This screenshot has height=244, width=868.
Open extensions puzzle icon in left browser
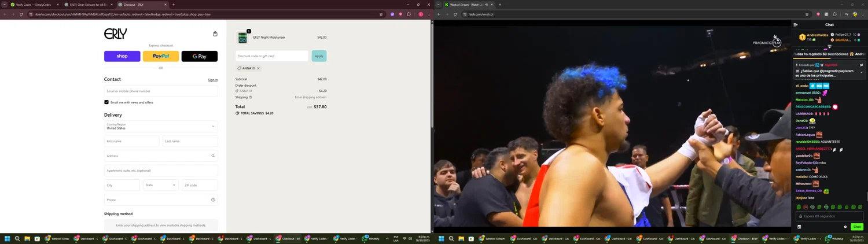[409, 14]
